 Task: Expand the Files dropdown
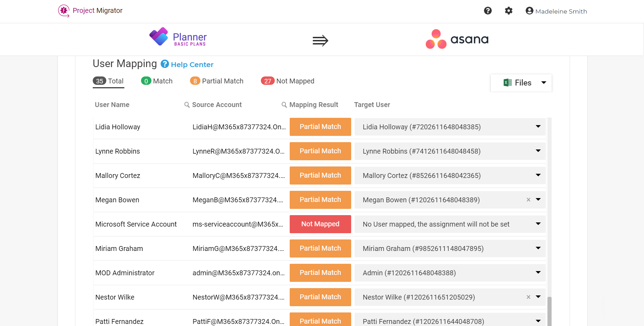[521, 83]
